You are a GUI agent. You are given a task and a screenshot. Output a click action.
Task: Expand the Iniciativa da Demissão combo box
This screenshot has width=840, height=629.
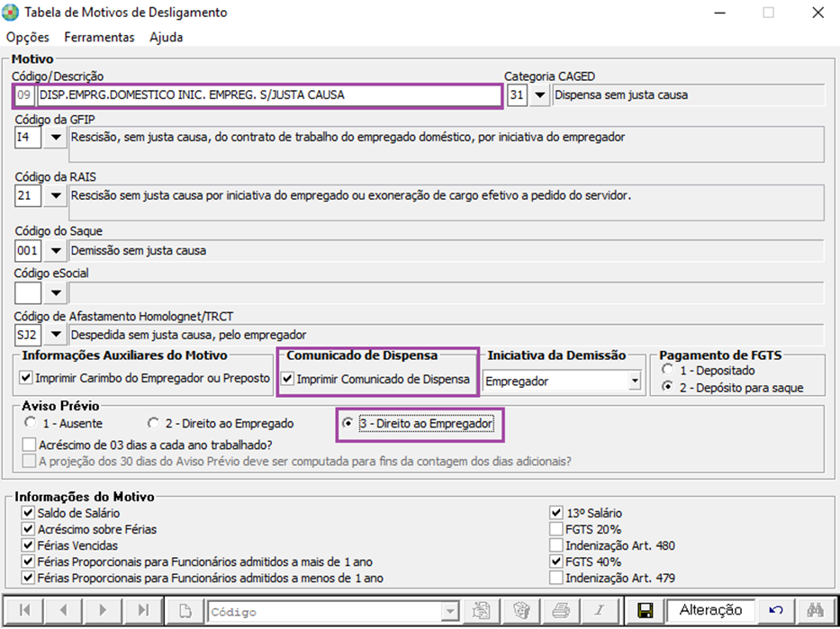pos(635,382)
